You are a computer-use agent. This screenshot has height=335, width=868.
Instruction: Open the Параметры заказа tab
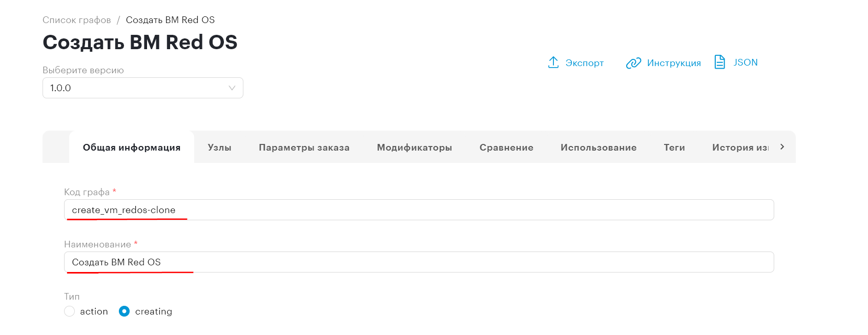[x=304, y=147]
